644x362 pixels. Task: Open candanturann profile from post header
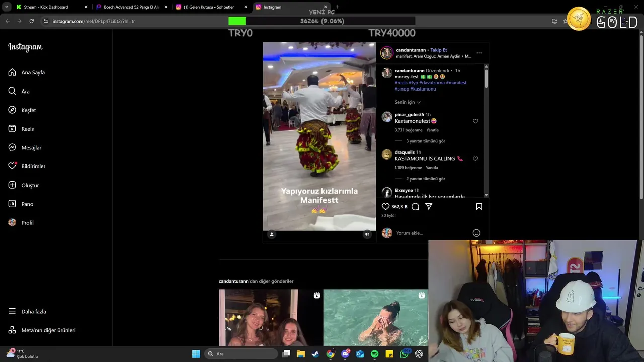pyautogui.click(x=411, y=50)
